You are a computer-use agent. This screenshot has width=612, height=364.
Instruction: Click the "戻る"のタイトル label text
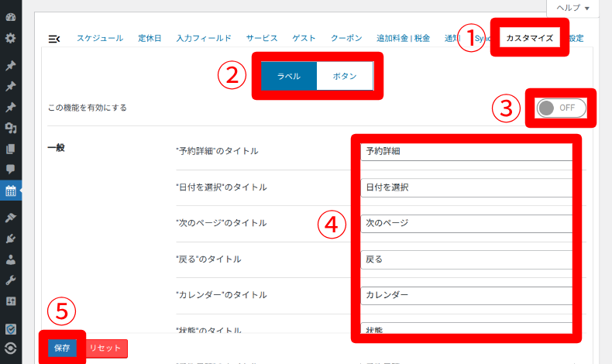tap(208, 259)
